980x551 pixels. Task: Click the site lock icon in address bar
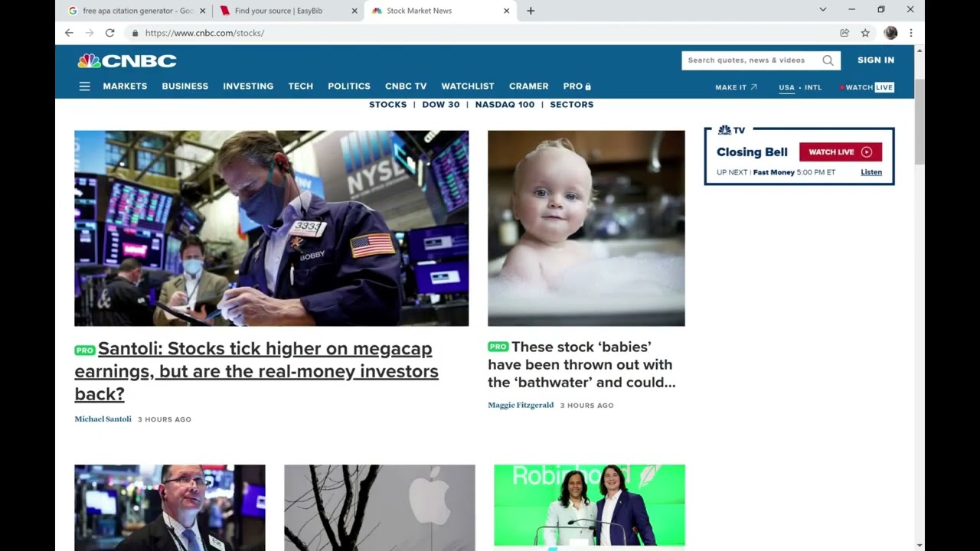[x=135, y=33]
